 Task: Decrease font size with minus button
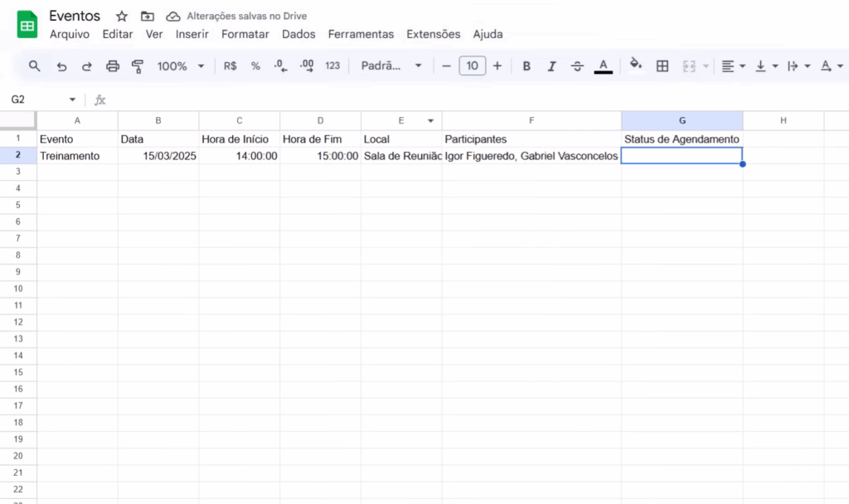tap(446, 66)
